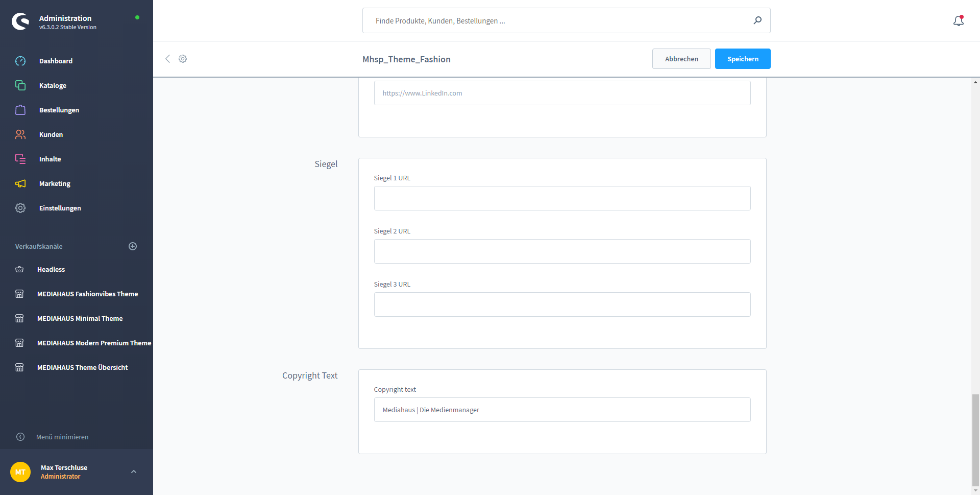The image size is (980, 495).
Task: Collapse sidebar via Menü minimieren
Action: pos(62,437)
